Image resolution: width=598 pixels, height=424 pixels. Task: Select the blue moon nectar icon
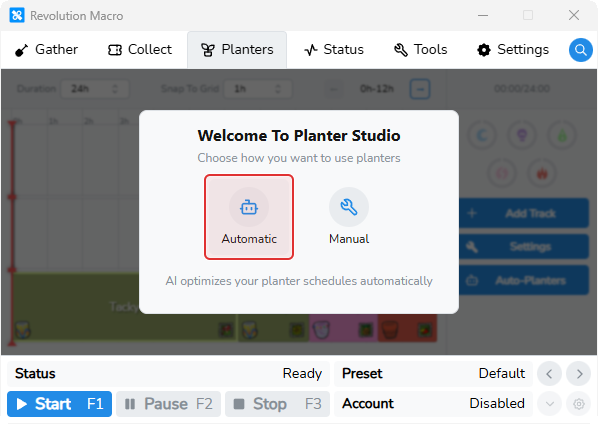482,135
